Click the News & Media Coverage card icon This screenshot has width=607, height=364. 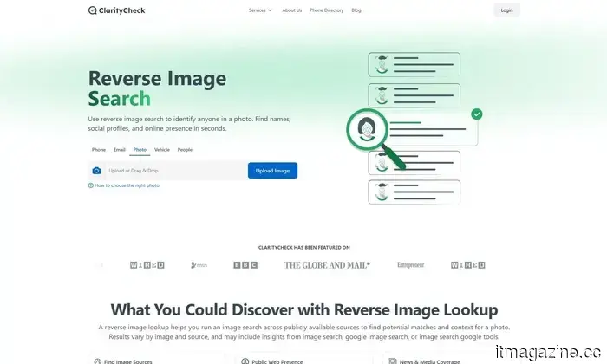click(x=393, y=361)
